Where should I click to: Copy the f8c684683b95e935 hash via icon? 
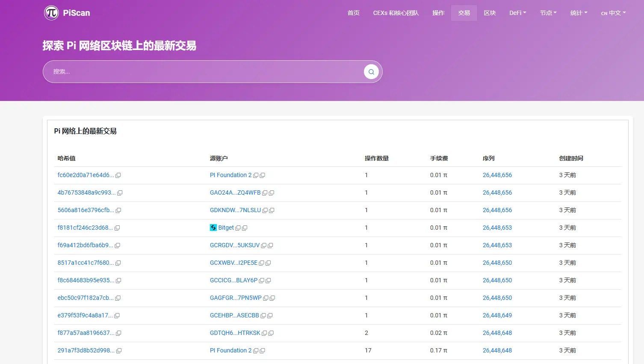[118, 281]
